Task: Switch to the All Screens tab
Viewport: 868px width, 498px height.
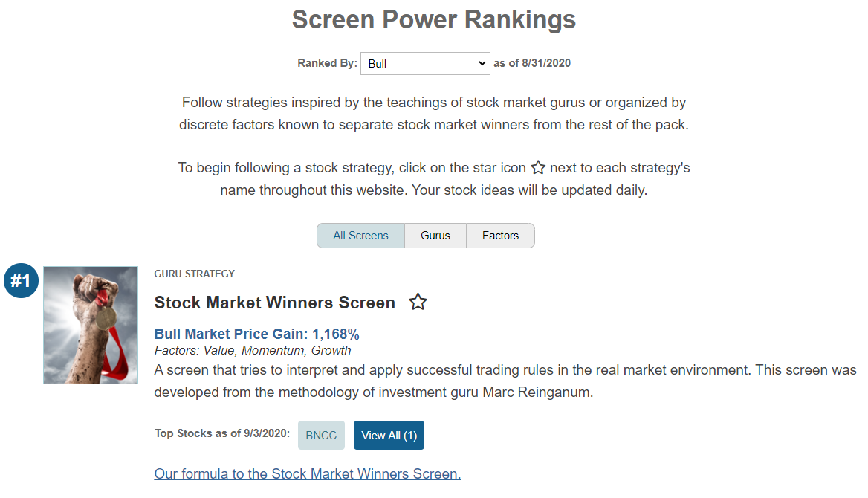Action: tap(360, 236)
